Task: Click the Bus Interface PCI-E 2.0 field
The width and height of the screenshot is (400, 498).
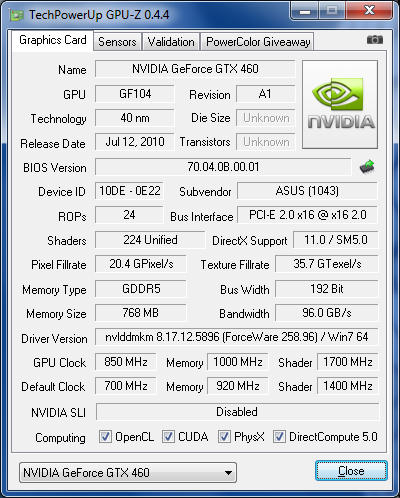Action: click(307, 215)
